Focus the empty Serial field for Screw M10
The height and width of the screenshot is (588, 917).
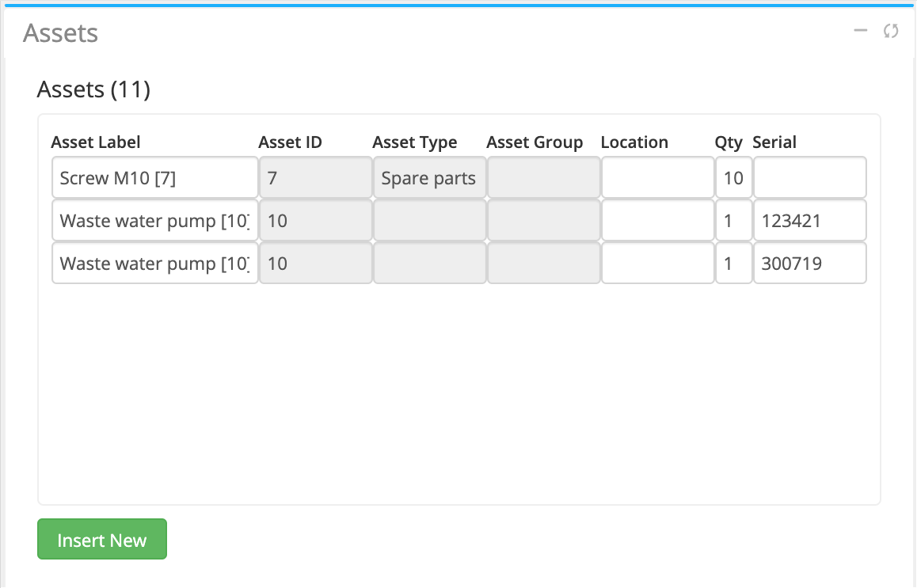(x=809, y=178)
